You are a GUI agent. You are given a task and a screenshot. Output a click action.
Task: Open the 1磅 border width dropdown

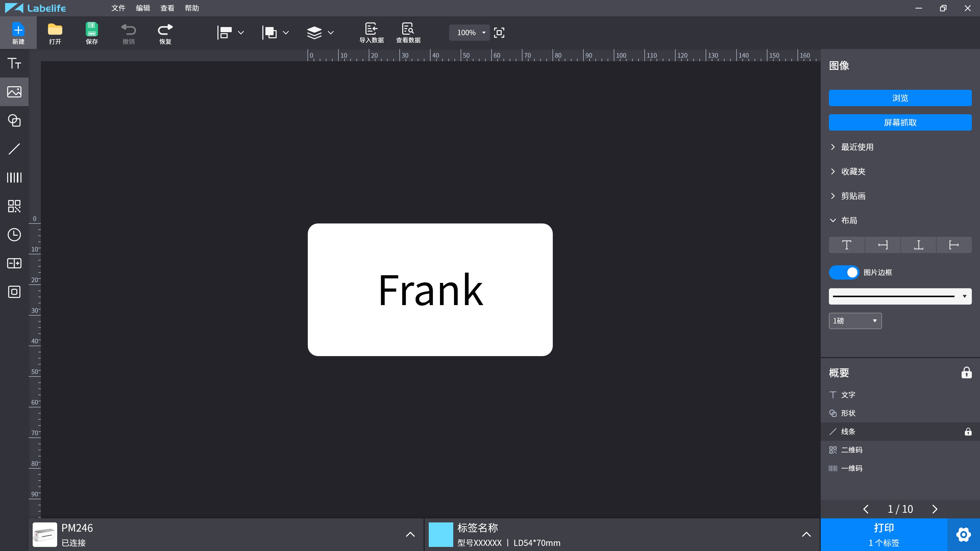(x=855, y=321)
